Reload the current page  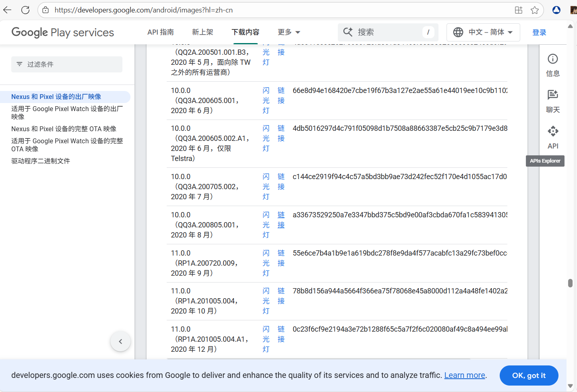click(25, 10)
